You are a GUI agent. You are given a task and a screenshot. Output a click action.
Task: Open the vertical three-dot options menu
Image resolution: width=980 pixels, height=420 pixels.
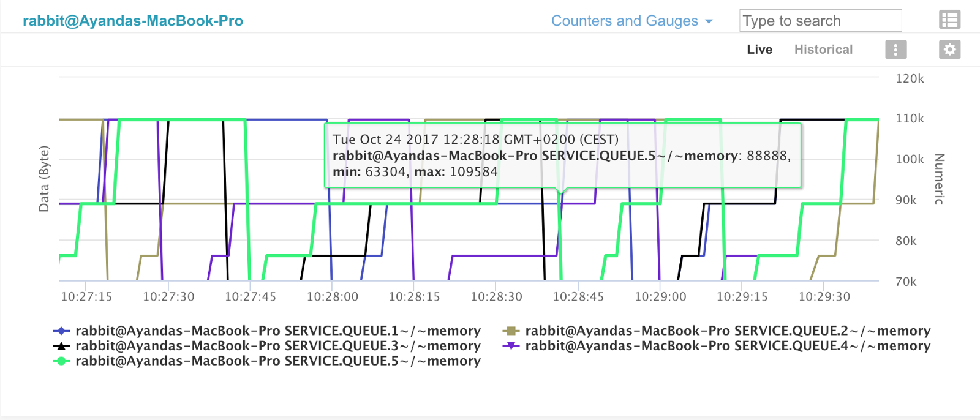[x=895, y=50]
